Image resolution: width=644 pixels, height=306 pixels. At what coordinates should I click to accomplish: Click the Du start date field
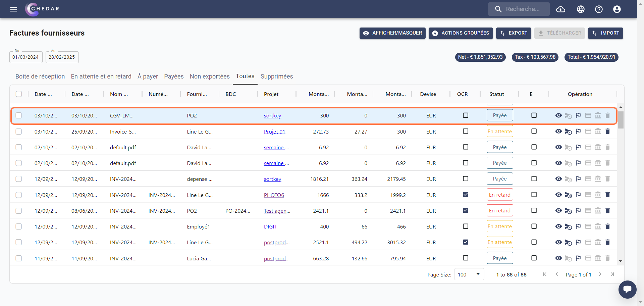tap(26, 57)
